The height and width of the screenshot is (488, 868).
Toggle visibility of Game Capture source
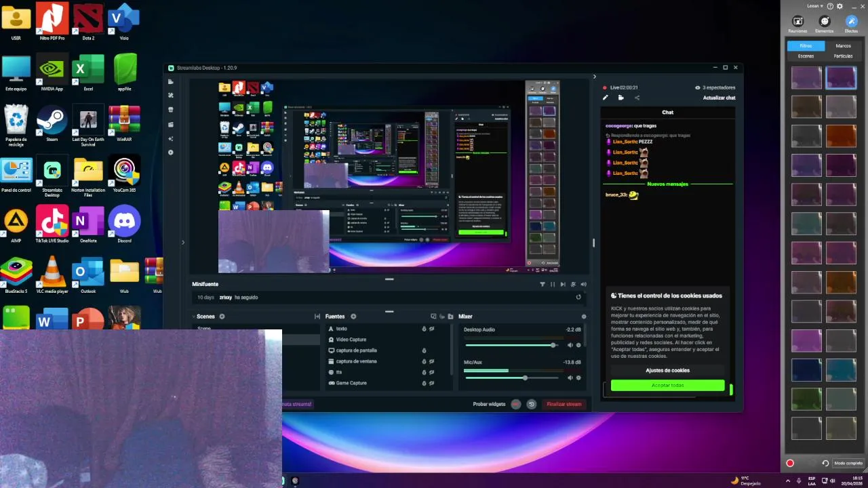point(432,383)
